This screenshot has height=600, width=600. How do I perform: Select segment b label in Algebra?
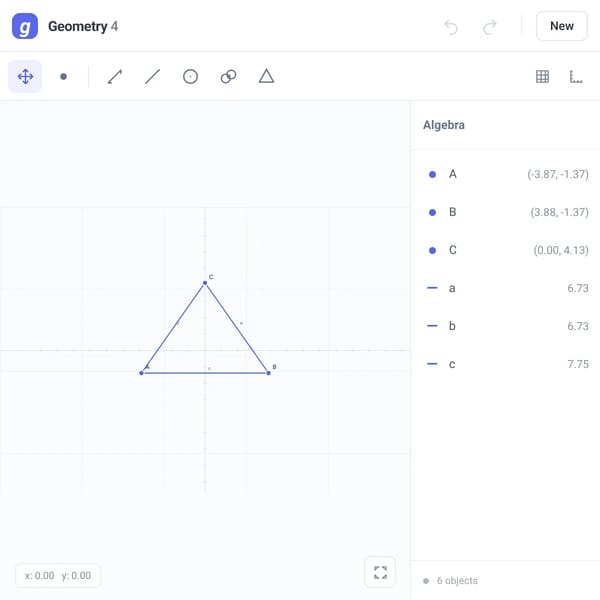(452, 326)
